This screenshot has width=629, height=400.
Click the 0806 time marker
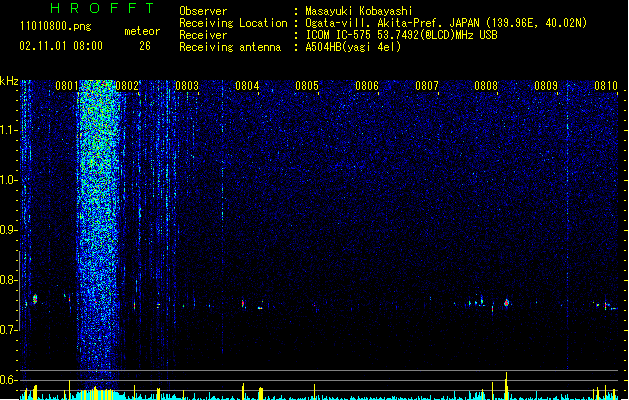pyautogui.click(x=367, y=86)
